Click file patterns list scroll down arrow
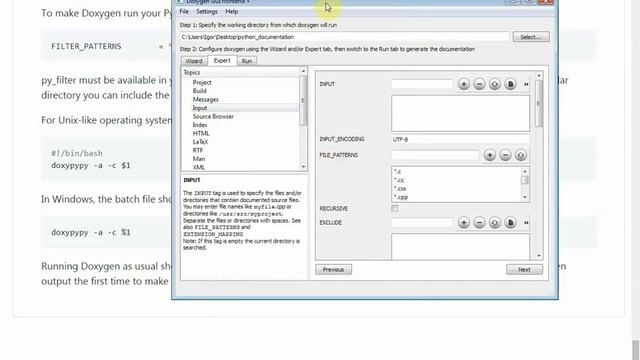640x360 pixels. tap(525, 197)
